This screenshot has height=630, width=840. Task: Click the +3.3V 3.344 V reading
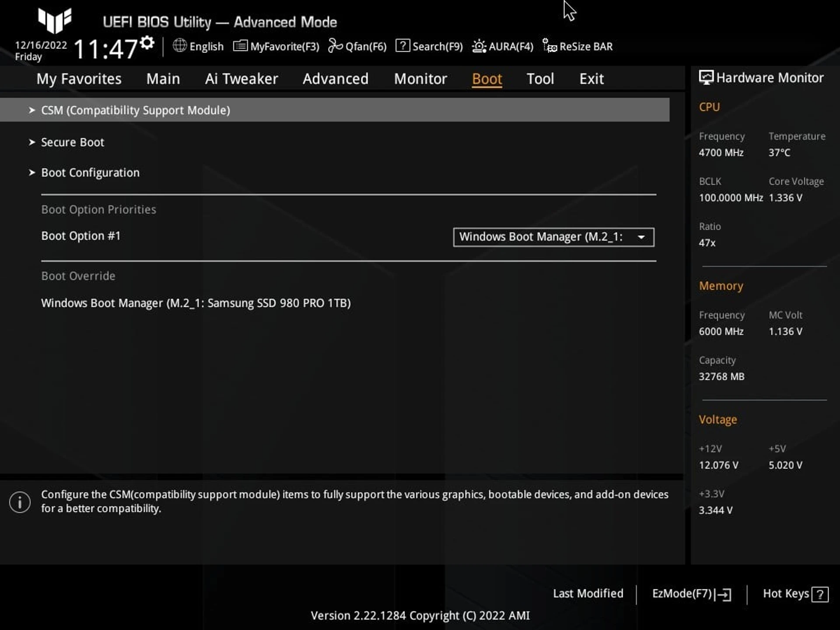[715, 510]
